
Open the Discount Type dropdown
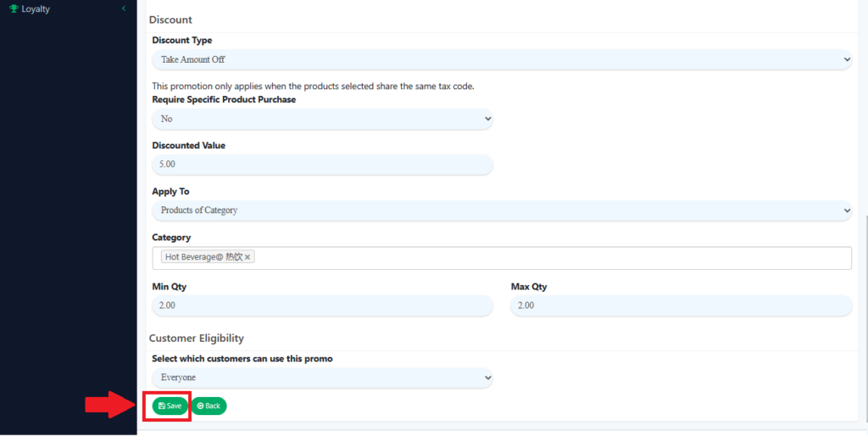(501, 59)
